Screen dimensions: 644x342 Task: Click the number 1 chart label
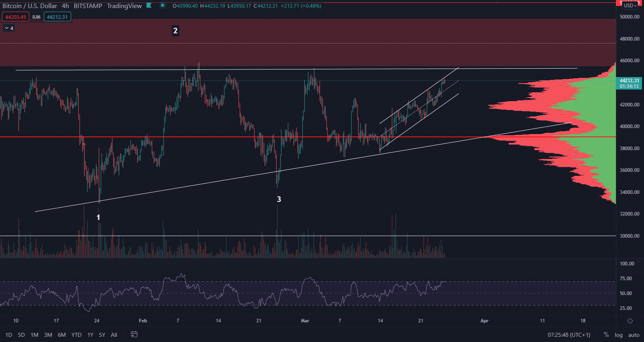coord(98,217)
